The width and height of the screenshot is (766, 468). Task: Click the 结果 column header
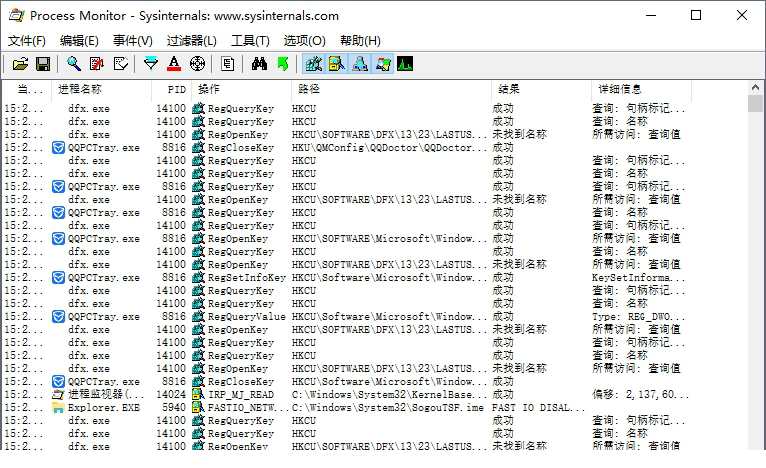pyautogui.click(x=541, y=89)
